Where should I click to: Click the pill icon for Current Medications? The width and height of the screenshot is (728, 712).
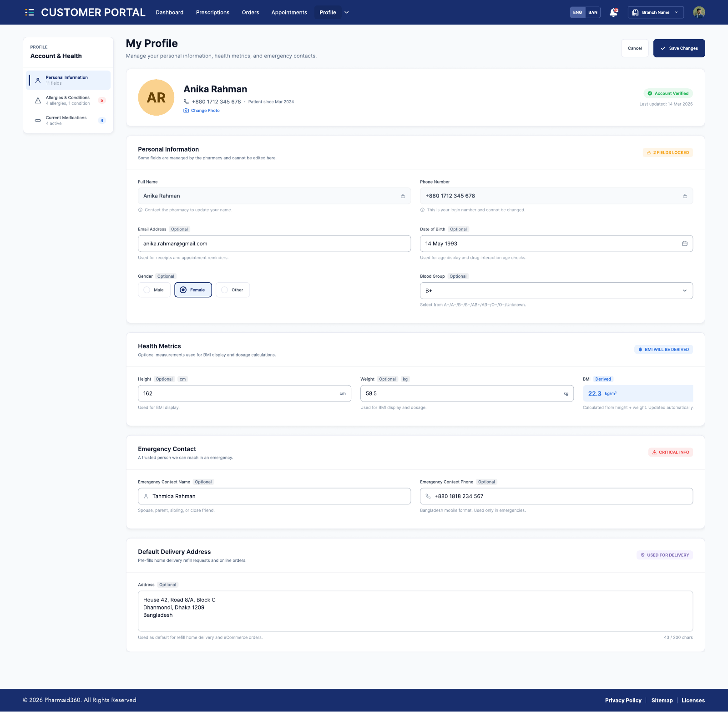38,120
